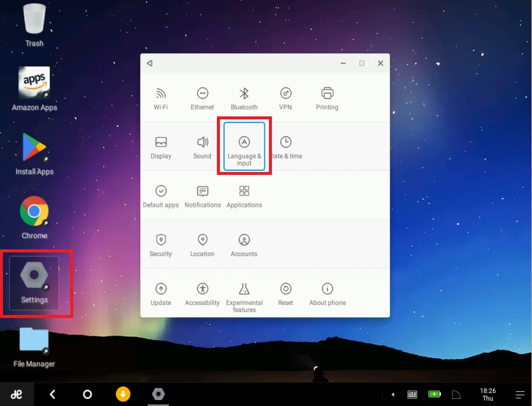Click the back triangle in Settings title bar

coord(150,63)
